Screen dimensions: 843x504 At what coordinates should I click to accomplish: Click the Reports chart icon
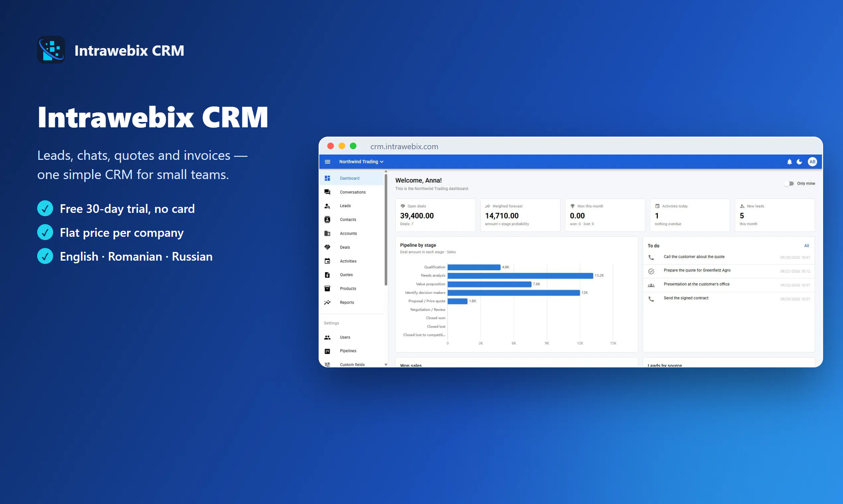(x=327, y=302)
